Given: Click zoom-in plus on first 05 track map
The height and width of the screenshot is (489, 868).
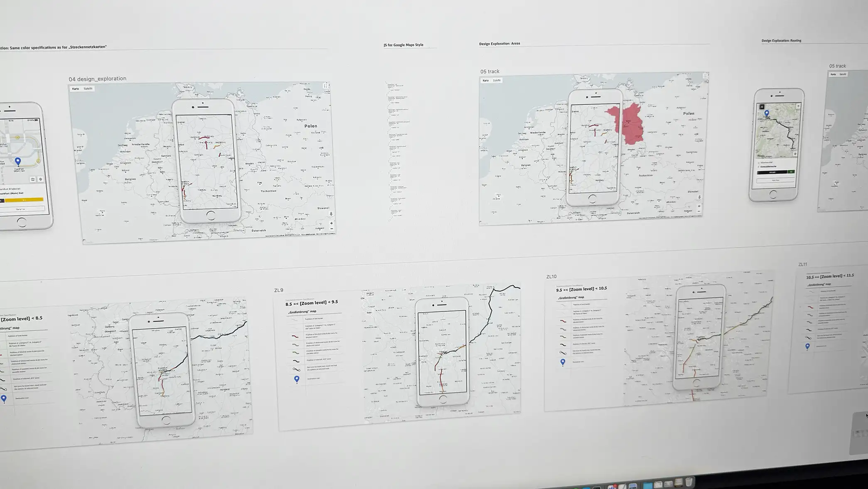Looking at the screenshot, I should [x=698, y=206].
